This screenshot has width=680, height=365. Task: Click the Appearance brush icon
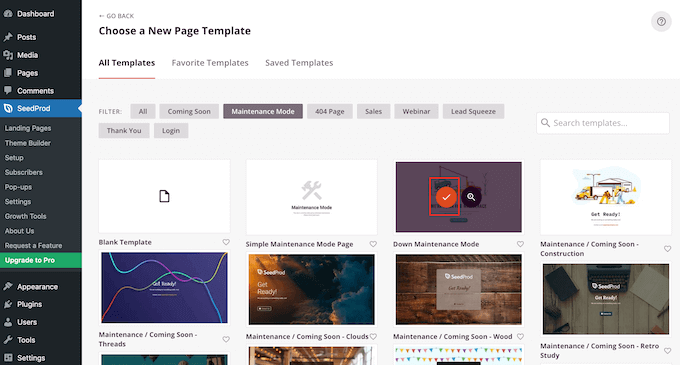coord(8,287)
